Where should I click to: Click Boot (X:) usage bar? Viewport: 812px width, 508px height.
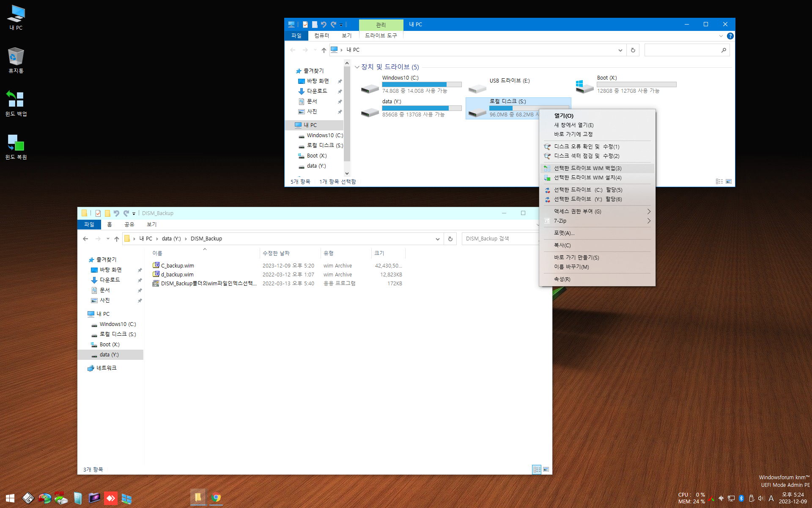(636, 85)
